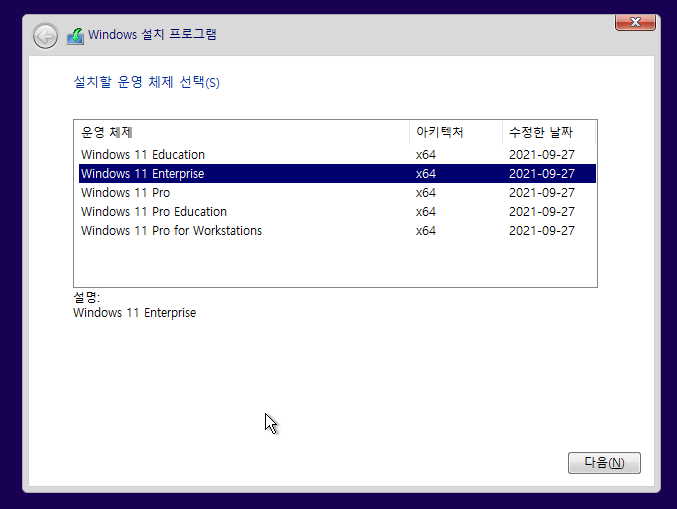
Task: Click the date in Windows 11 Education row
Action: click(542, 155)
